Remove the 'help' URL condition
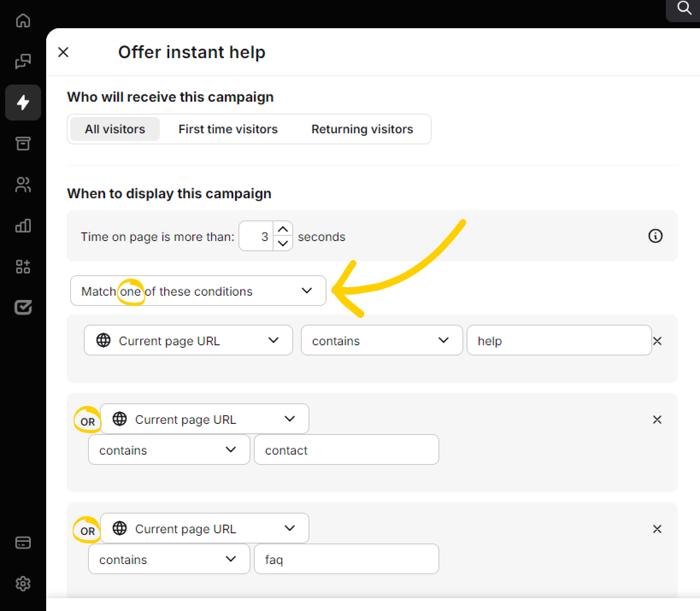 [657, 341]
